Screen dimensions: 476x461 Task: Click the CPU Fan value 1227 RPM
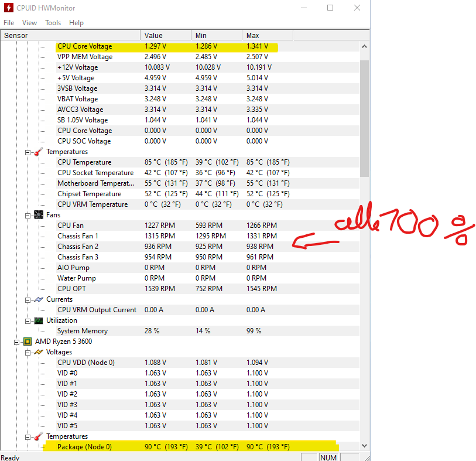160,226
